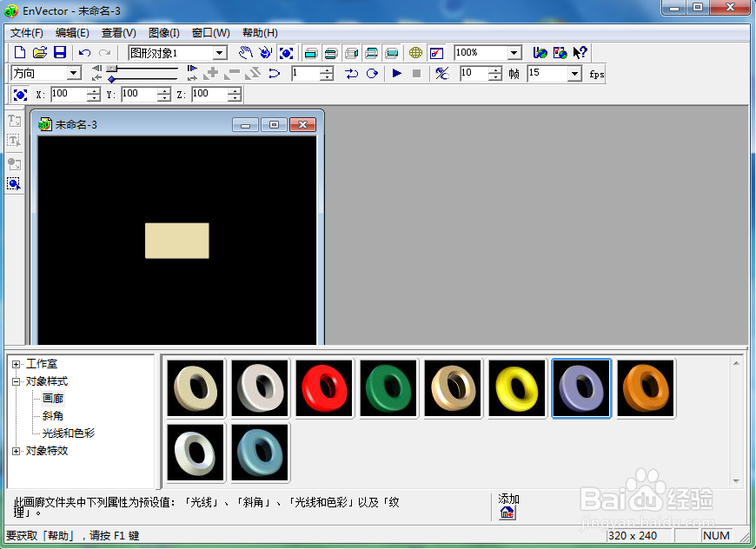The image size is (756, 549).
Task: Increase the Y value stepper
Action: pyautogui.click(x=164, y=90)
